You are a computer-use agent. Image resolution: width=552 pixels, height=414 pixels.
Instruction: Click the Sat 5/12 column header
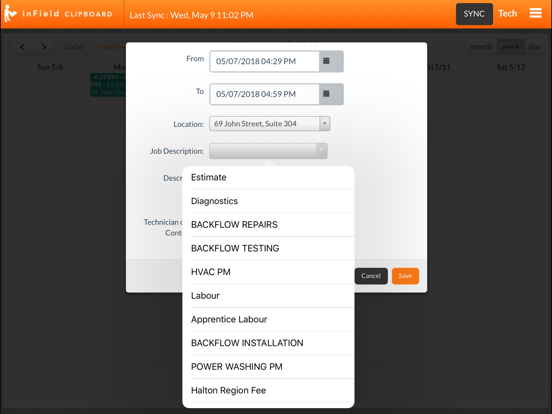point(510,67)
